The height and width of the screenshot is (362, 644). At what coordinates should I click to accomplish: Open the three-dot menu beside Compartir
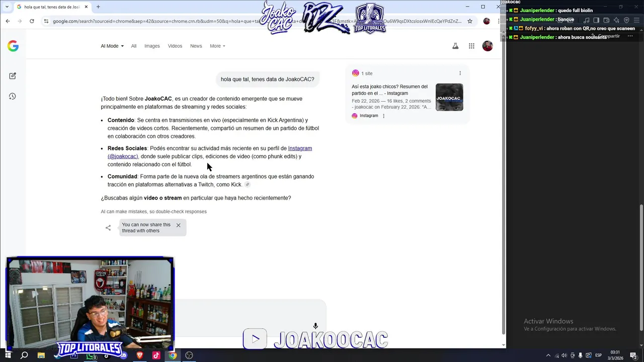[x=630, y=36]
